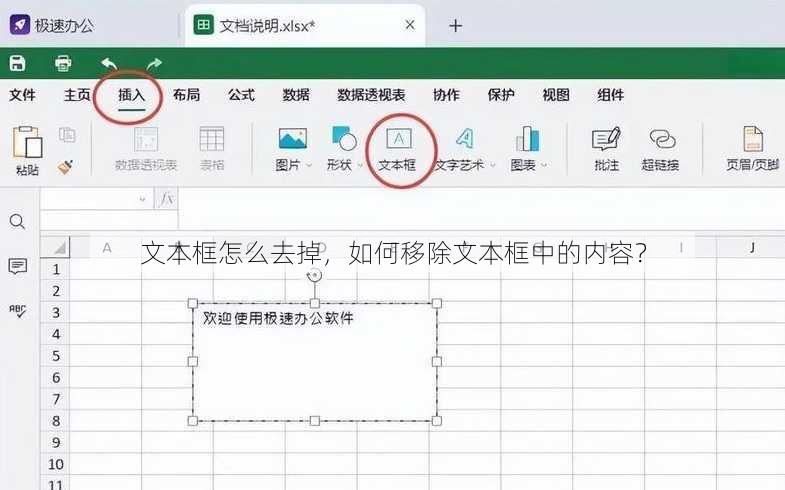Select column J header
785x490 pixels.
click(751, 247)
